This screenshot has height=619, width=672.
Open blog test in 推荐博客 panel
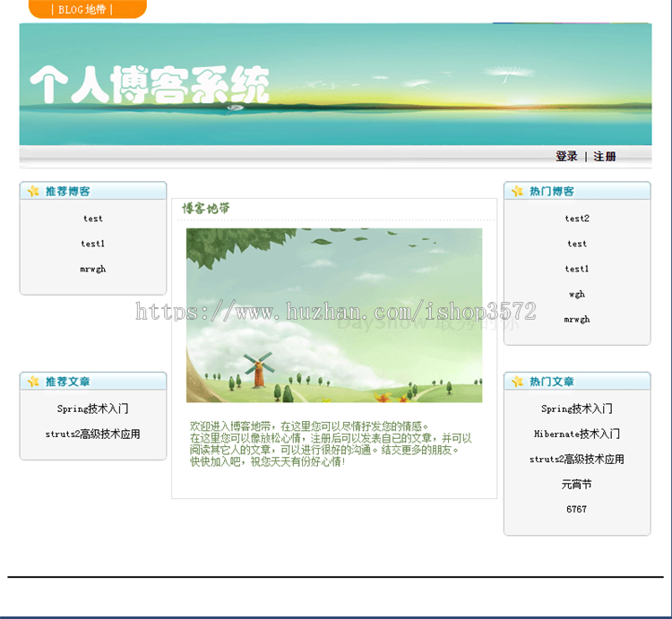pos(93,219)
